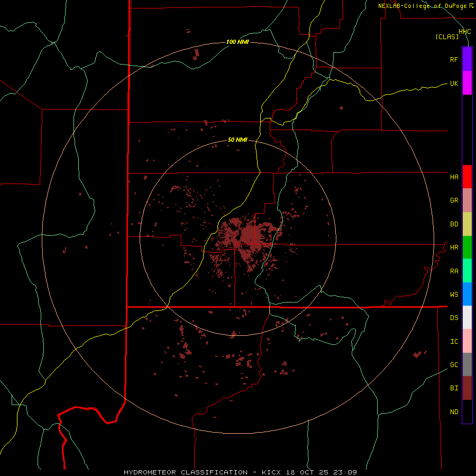Click the DS white legend swatch

[467, 317]
